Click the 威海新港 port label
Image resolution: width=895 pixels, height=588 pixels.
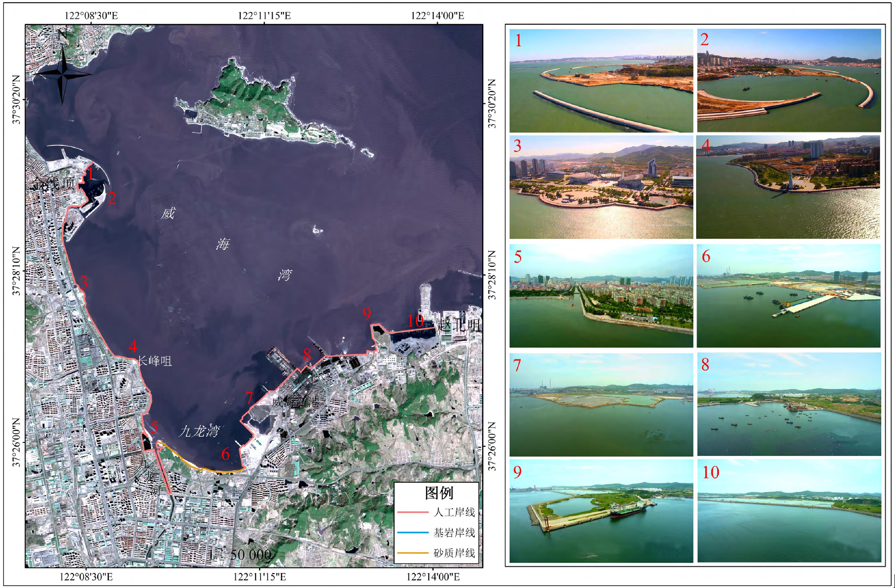coord(296,402)
